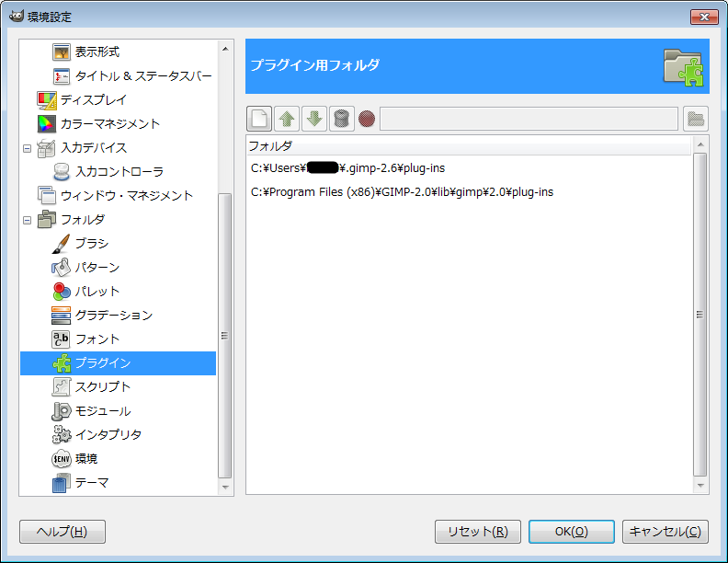Select the .gimp-2.6 plug-ins folder row
The image size is (728, 563).
pos(469,168)
